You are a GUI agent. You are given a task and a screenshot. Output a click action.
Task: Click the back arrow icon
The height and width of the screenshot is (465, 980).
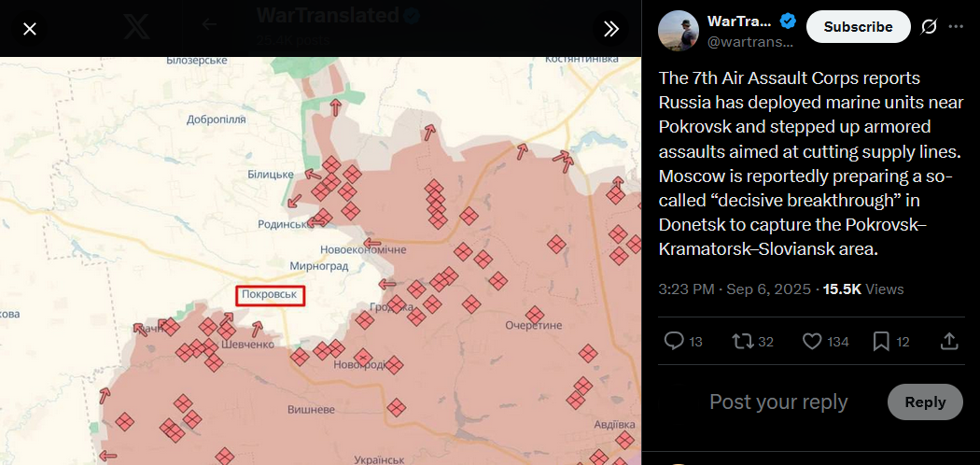tap(209, 24)
